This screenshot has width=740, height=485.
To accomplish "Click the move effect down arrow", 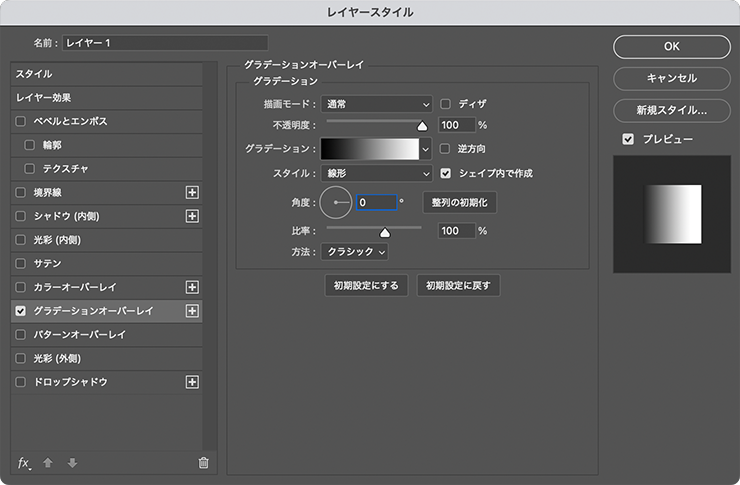I will click(71, 462).
